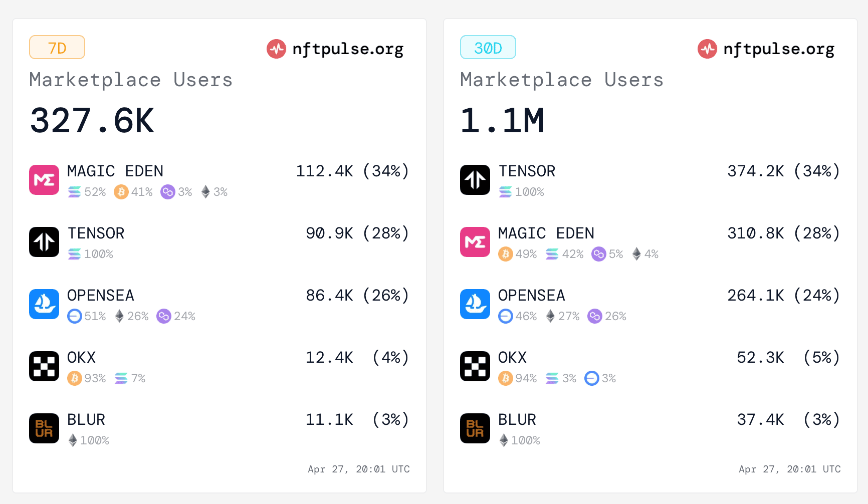Screen dimensions: 868x504
Task: Click the Magic Eden logo in 30D card
Action: click(x=475, y=242)
